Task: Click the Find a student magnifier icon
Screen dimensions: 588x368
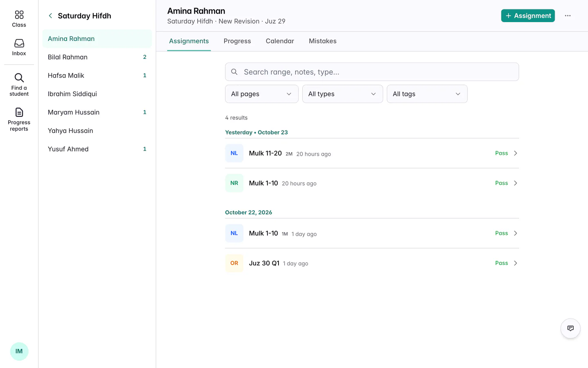Action: coord(19,78)
